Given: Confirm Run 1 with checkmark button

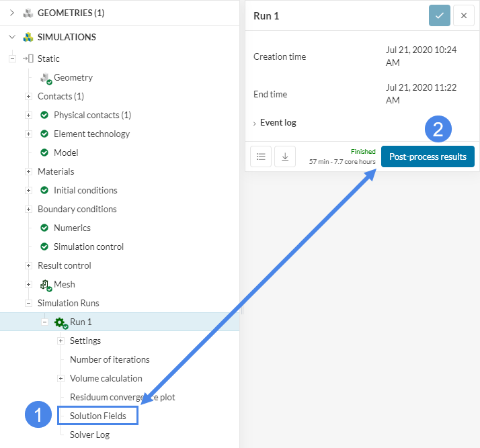Looking at the screenshot, I should (440, 15).
